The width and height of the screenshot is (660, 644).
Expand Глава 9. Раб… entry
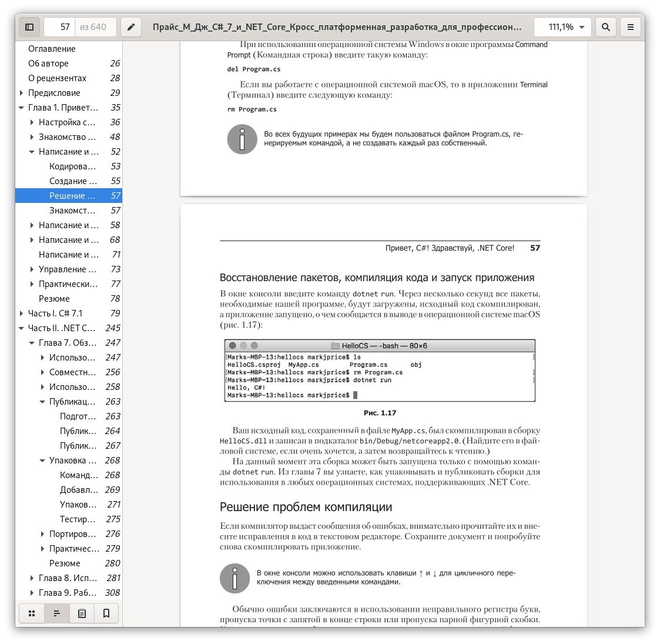pos(32,593)
